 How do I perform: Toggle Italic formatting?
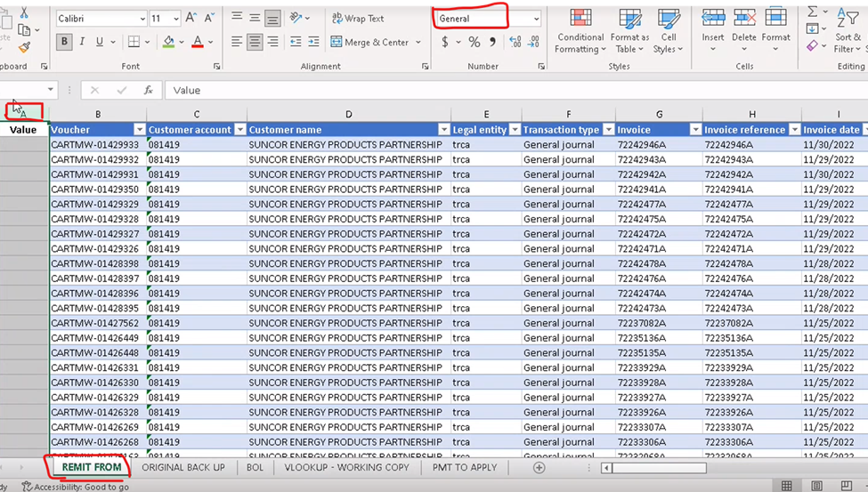point(82,42)
